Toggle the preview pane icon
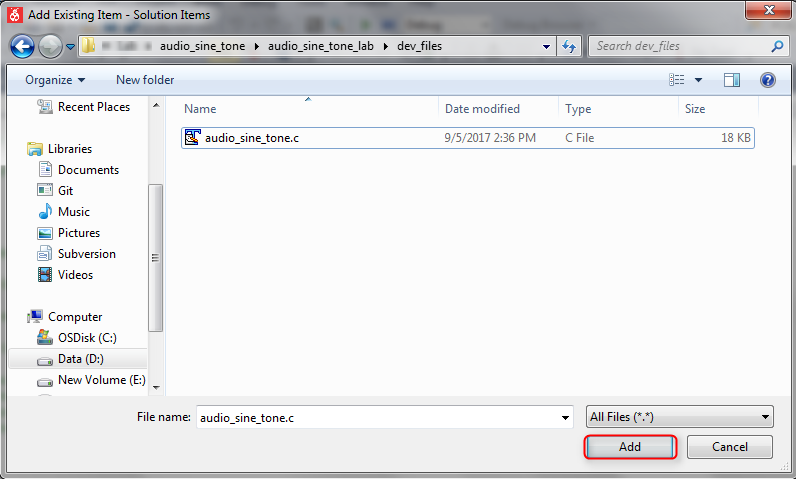The width and height of the screenshot is (796, 479). tap(732, 80)
